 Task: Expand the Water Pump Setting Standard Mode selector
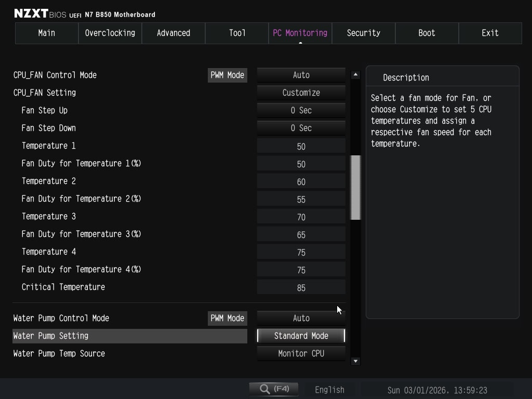[301, 336]
